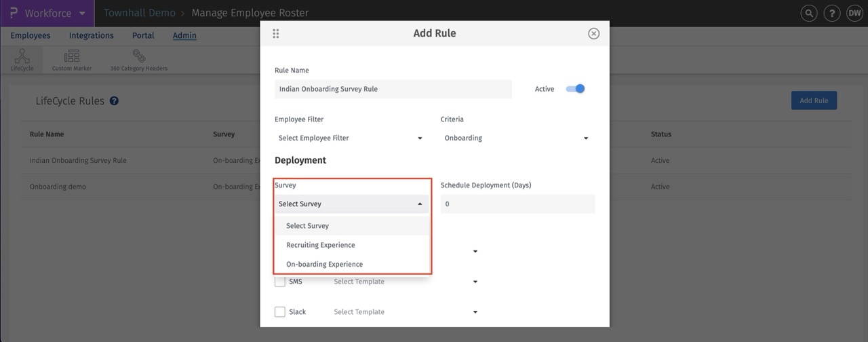Choose the Recruiting Experience survey option
Viewport: 868px width, 342px height.
pos(321,245)
